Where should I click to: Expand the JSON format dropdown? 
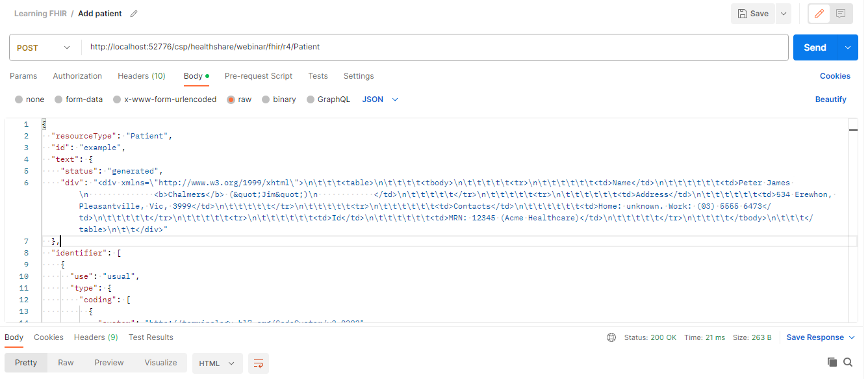point(380,99)
